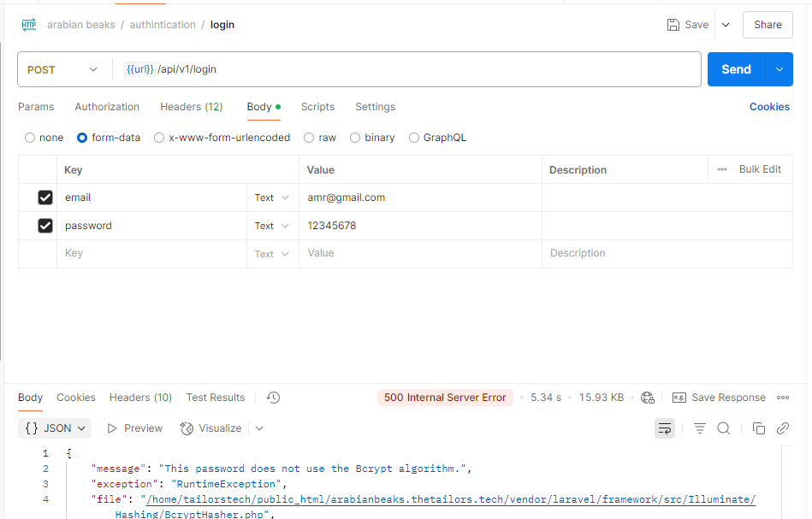This screenshot has width=812, height=519.
Task: Click the link icon in response toolbar
Action: coord(782,428)
